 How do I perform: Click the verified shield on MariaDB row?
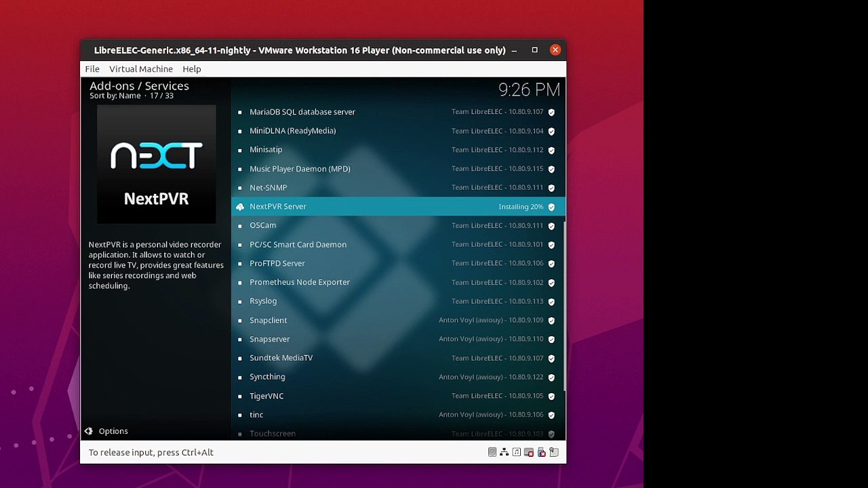click(551, 113)
